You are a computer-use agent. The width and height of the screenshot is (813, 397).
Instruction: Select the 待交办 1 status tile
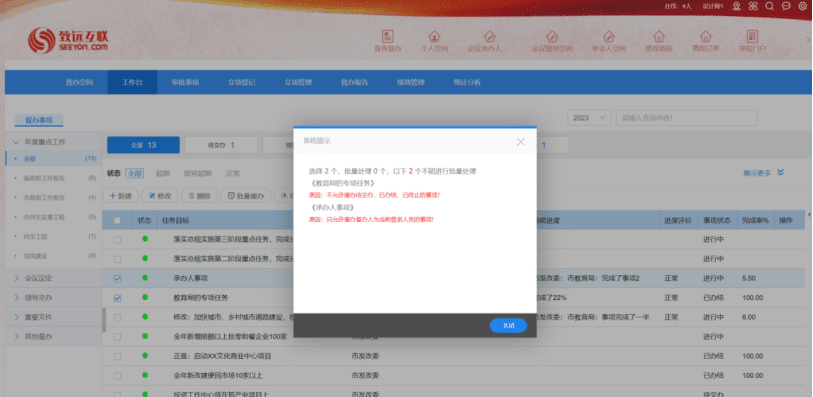221,145
